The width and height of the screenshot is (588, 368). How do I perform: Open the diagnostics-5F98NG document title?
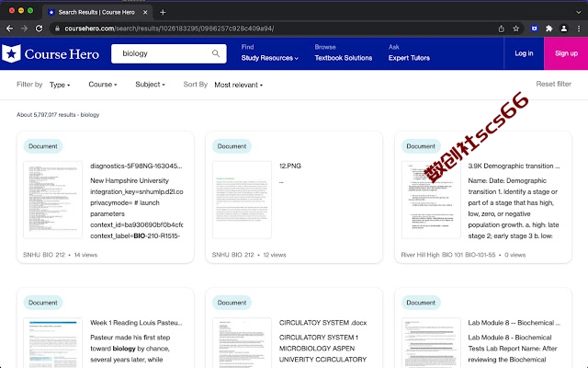coord(136,166)
